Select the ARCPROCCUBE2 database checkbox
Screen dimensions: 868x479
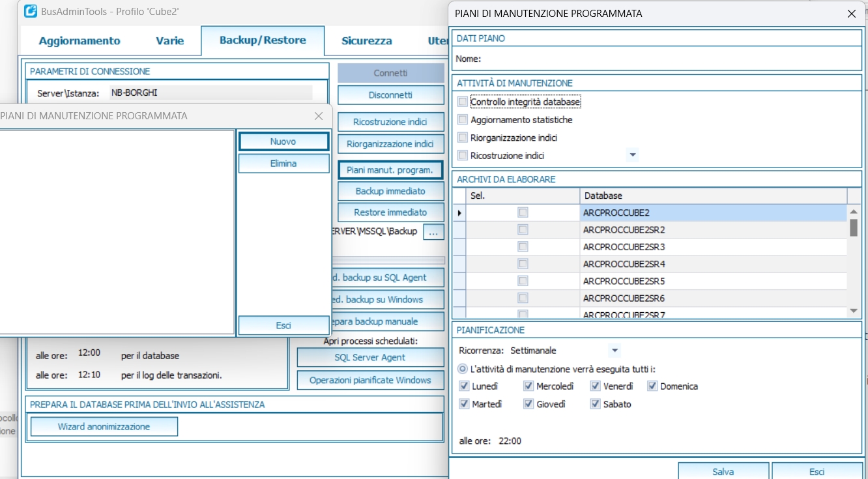tap(523, 212)
